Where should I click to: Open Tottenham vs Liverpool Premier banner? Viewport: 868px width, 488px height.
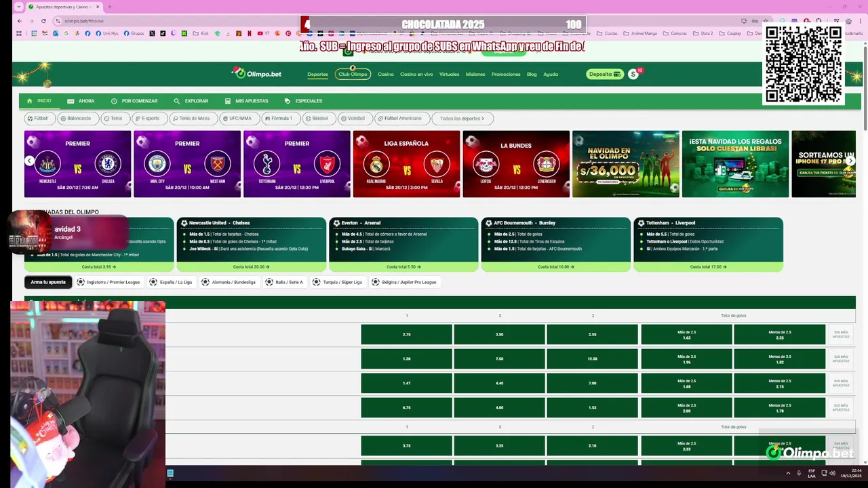(297, 164)
